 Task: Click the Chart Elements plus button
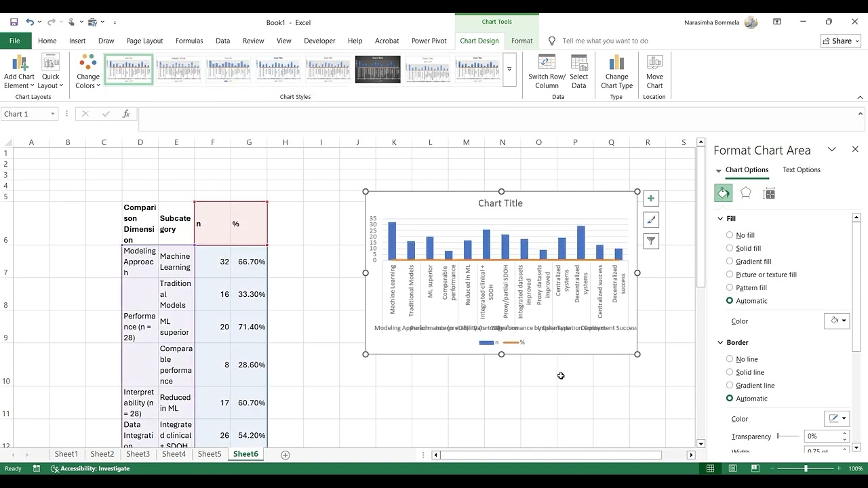tap(651, 199)
